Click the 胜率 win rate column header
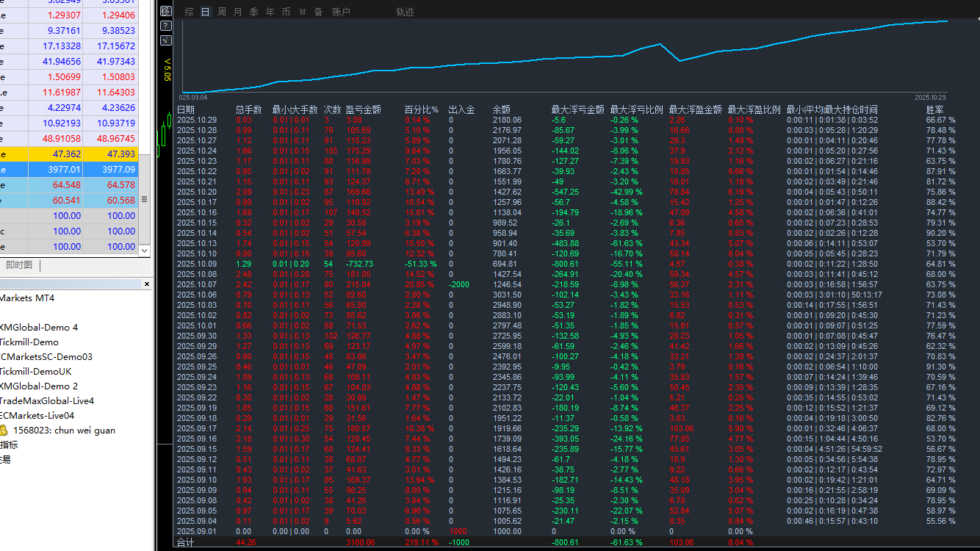The image size is (980, 551). coord(934,109)
